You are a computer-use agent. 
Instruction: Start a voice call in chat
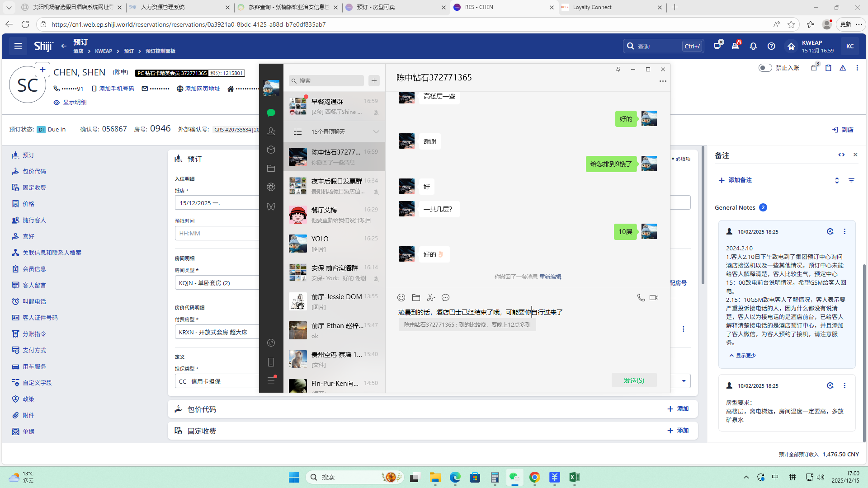(641, 297)
